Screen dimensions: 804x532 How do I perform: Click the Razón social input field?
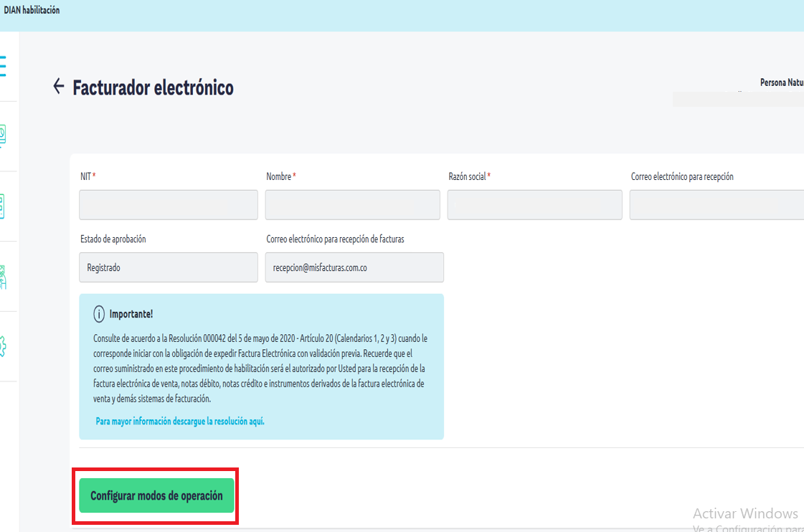(535, 205)
